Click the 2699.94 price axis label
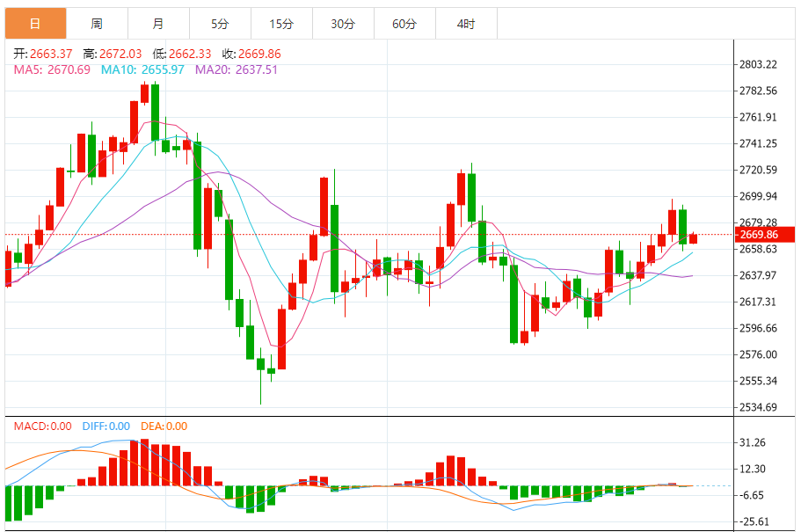801x532 pixels. click(x=758, y=196)
